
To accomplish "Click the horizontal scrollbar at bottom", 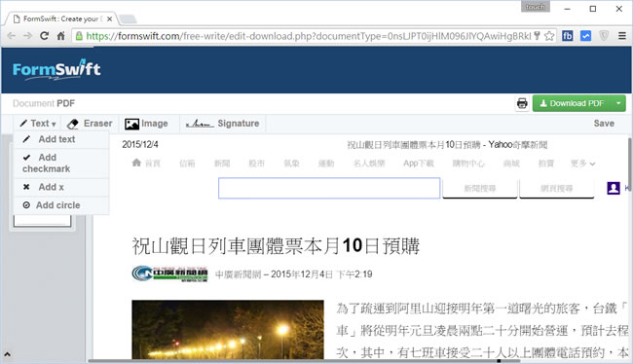I will coord(304,361).
